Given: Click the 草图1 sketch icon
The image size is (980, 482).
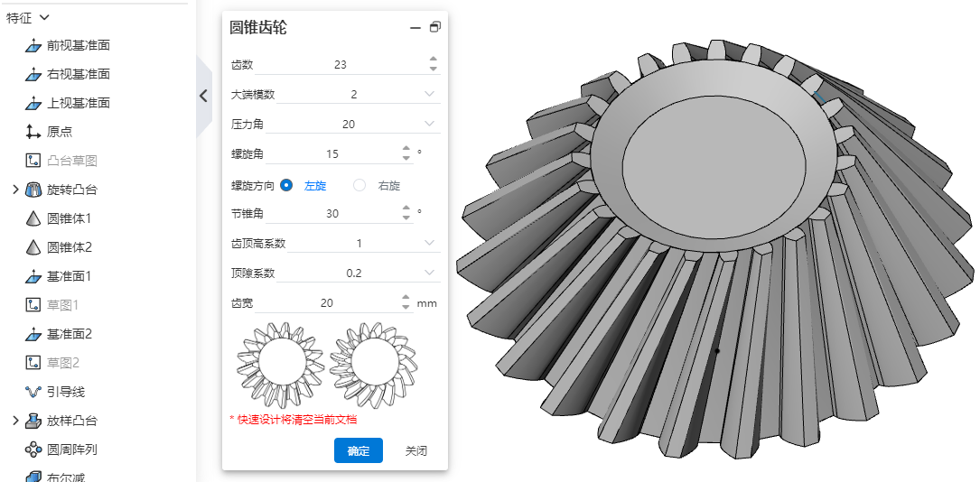Looking at the screenshot, I should coord(33,305).
